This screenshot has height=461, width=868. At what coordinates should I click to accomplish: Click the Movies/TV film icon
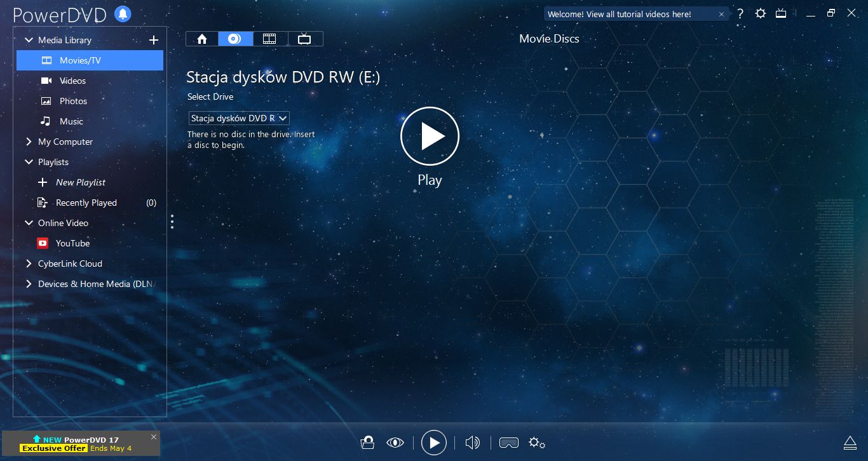(x=46, y=60)
